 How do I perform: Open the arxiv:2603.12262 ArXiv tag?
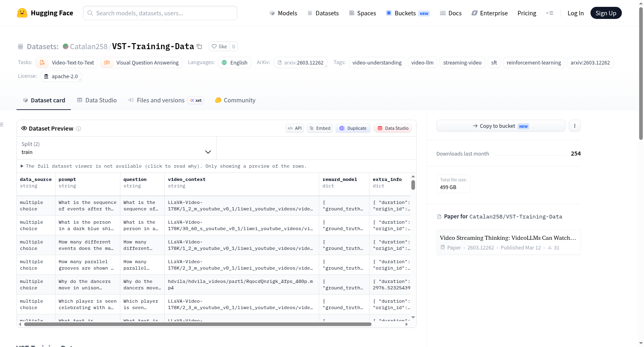pyautogui.click(x=300, y=62)
